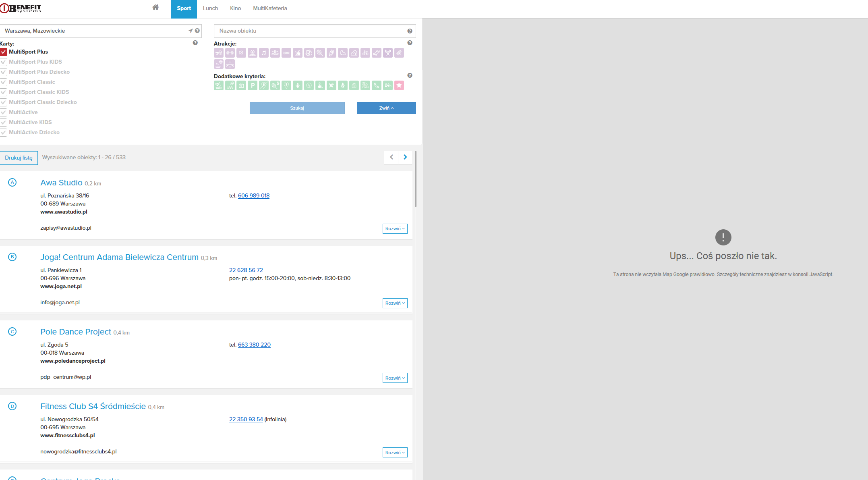
Task: Click the Drukuj listę button
Action: point(19,158)
